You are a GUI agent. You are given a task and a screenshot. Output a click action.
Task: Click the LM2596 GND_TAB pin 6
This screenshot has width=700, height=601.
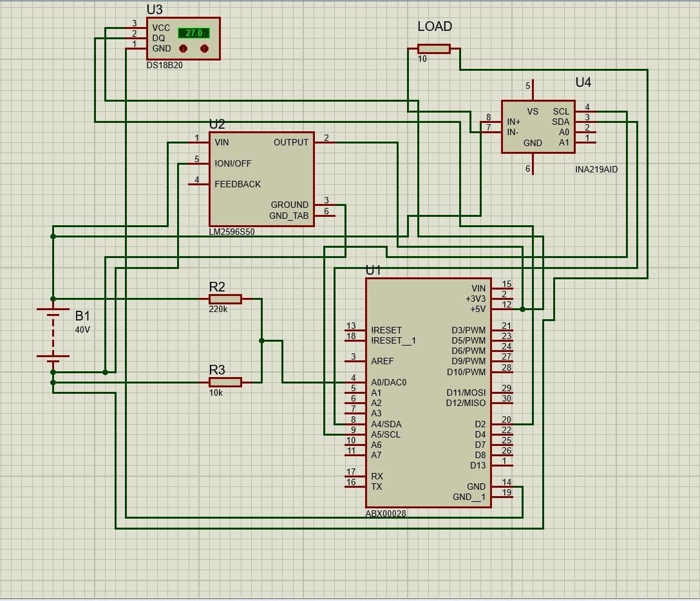[325, 216]
